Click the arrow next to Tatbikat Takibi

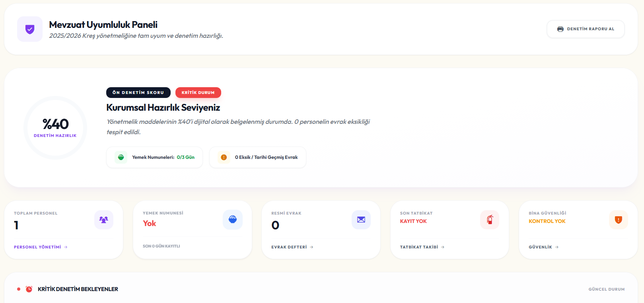pyautogui.click(x=443, y=247)
